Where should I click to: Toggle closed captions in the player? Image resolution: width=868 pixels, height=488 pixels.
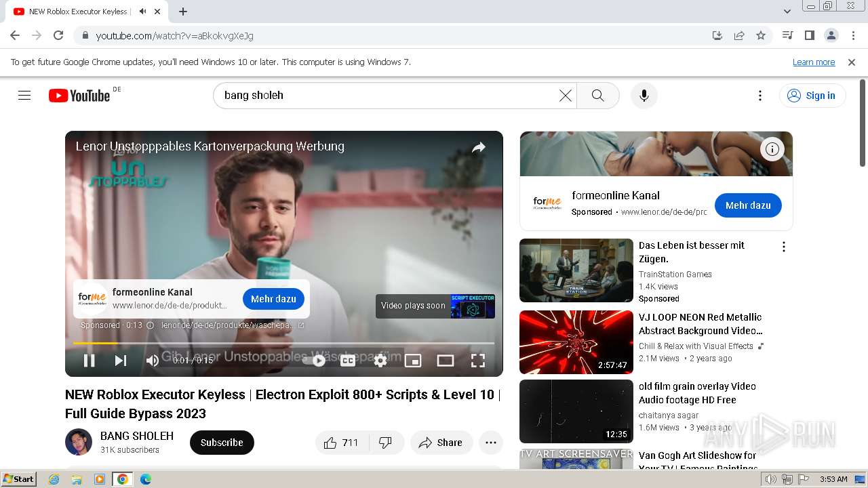click(348, 361)
